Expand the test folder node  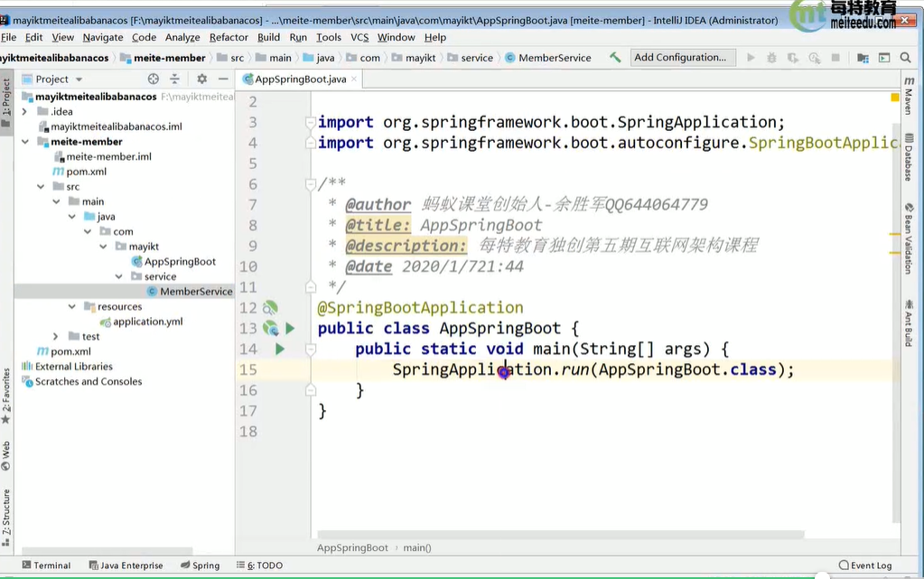click(x=55, y=336)
